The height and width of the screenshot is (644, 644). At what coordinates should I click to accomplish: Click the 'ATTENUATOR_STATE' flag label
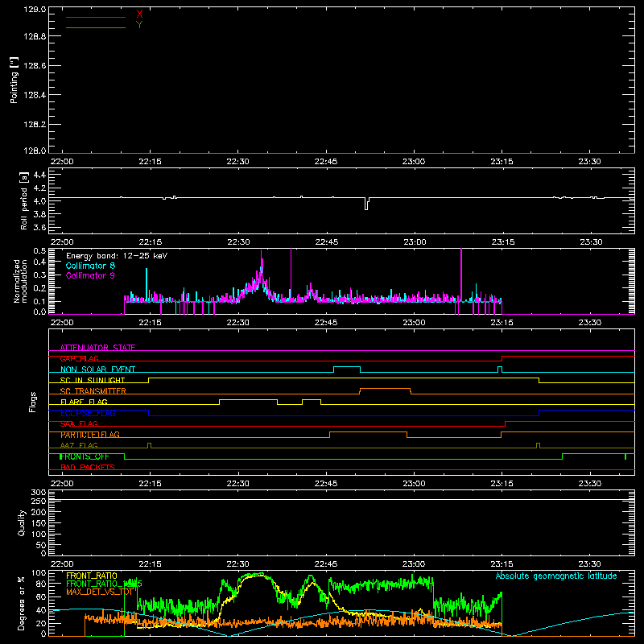[x=97, y=348]
